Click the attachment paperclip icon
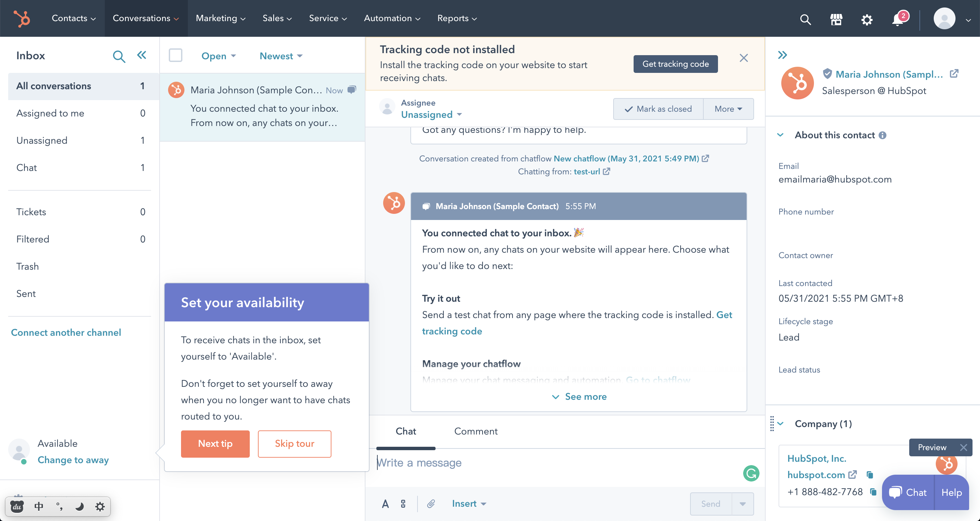 (x=431, y=504)
